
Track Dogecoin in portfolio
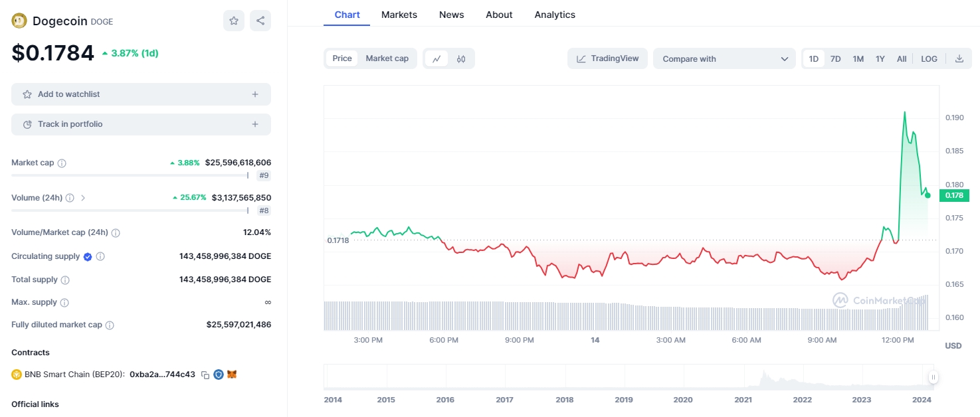point(141,124)
